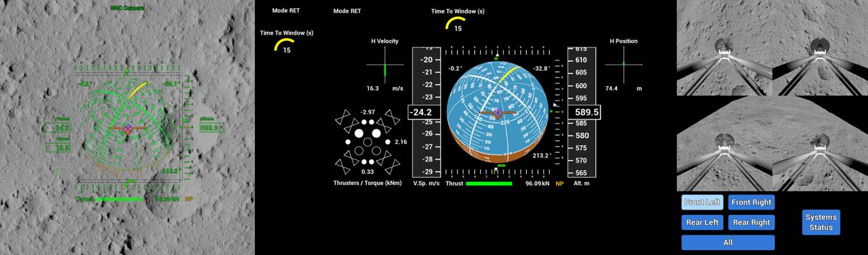Click the H Position label
The width and height of the screenshot is (868, 255).
(623, 41)
